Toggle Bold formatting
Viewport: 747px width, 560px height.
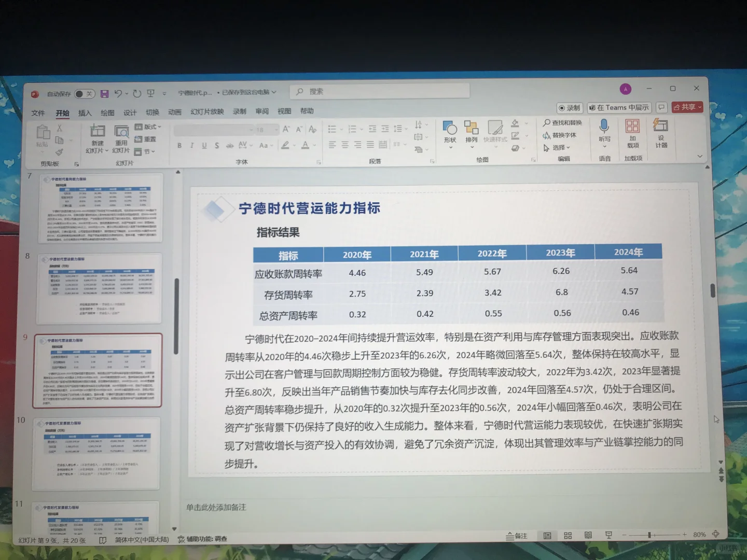[179, 146]
